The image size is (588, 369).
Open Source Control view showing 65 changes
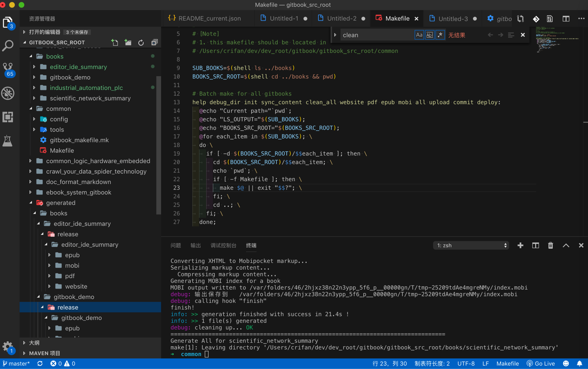pyautogui.click(x=8, y=69)
